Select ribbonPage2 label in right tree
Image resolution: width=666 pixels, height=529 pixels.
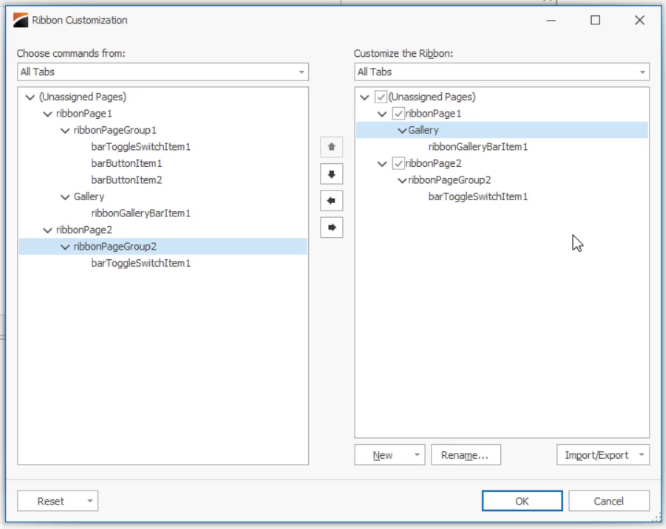[433, 163]
